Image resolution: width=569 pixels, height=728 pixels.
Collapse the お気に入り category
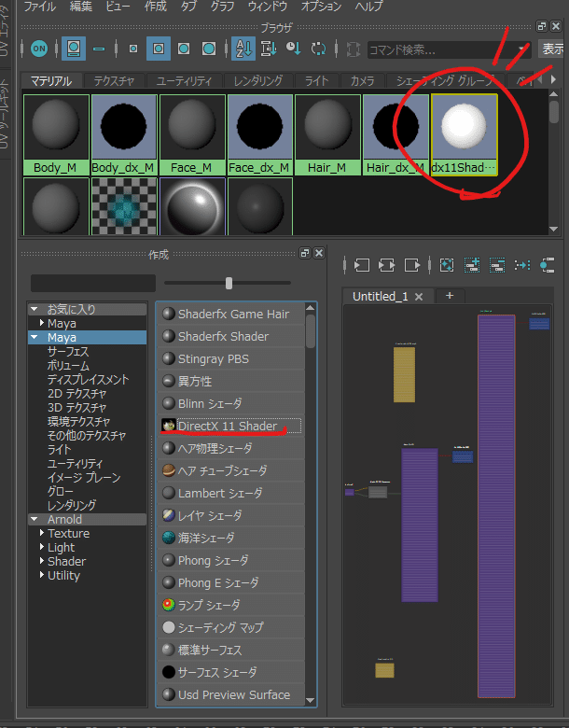[35, 309]
